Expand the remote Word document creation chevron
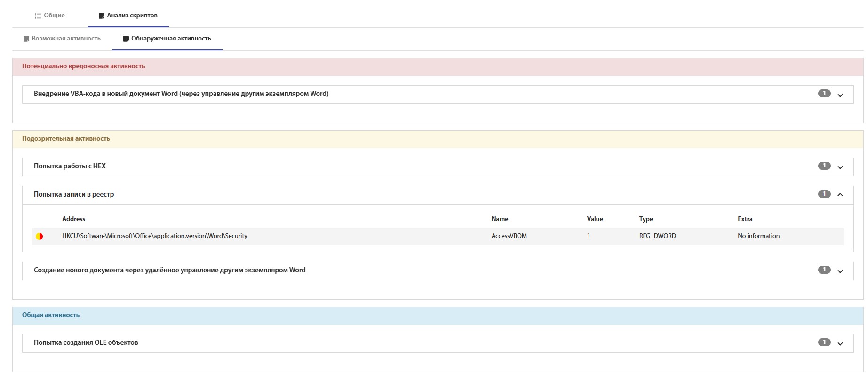The height and width of the screenshot is (374, 868). [x=840, y=271]
